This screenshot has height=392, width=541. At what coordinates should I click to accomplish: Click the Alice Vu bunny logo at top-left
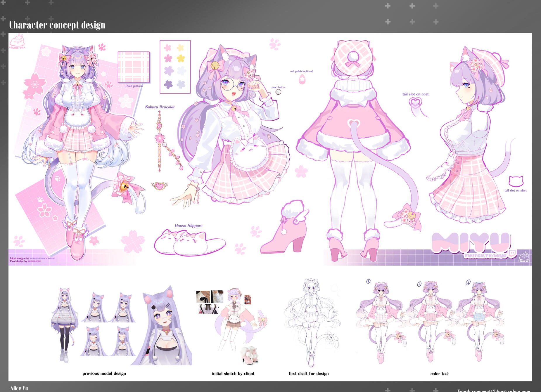pyautogui.click(x=18, y=41)
